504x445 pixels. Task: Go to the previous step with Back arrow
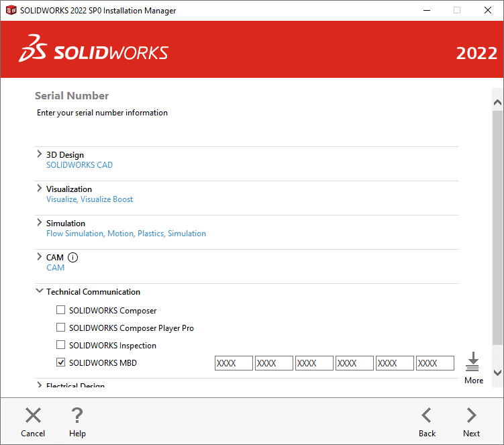click(427, 415)
